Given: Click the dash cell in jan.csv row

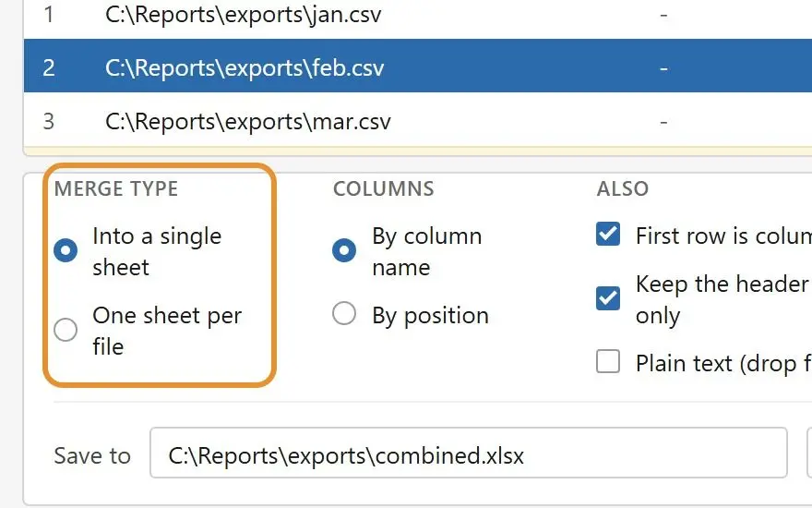Looking at the screenshot, I should tap(663, 16).
